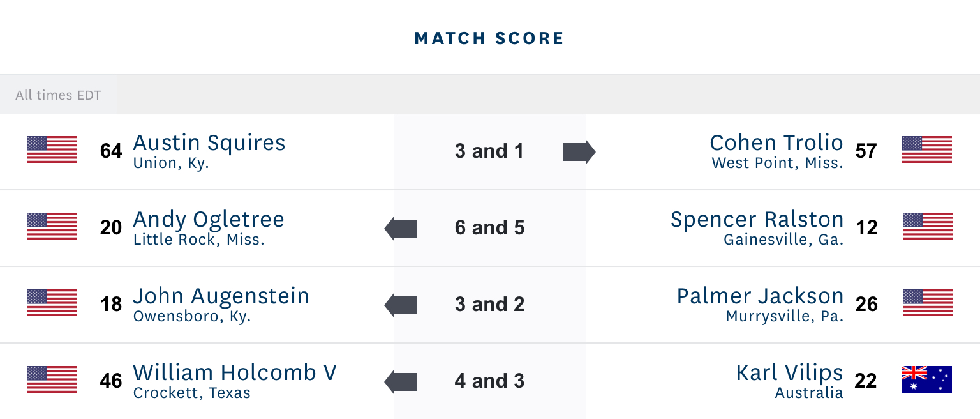Click the winner arrow pointing to Andy Ogletree
The width and height of the screenshot is (980, 419).
[x=401, y=228]
